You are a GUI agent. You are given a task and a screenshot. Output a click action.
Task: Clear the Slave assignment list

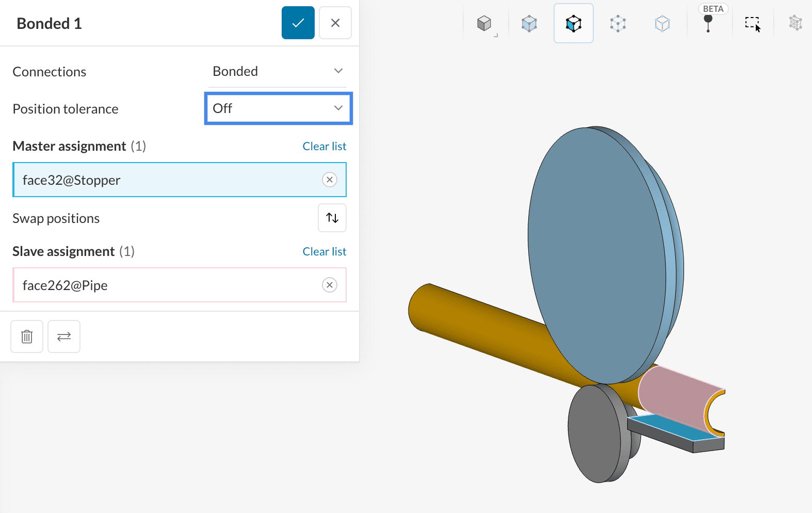324,252
